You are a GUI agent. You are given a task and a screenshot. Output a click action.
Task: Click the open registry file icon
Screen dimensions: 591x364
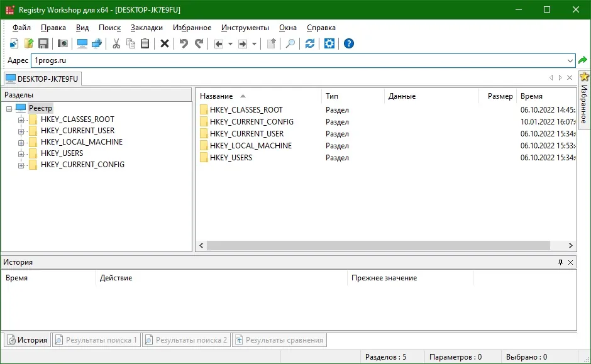click(29, 44)
